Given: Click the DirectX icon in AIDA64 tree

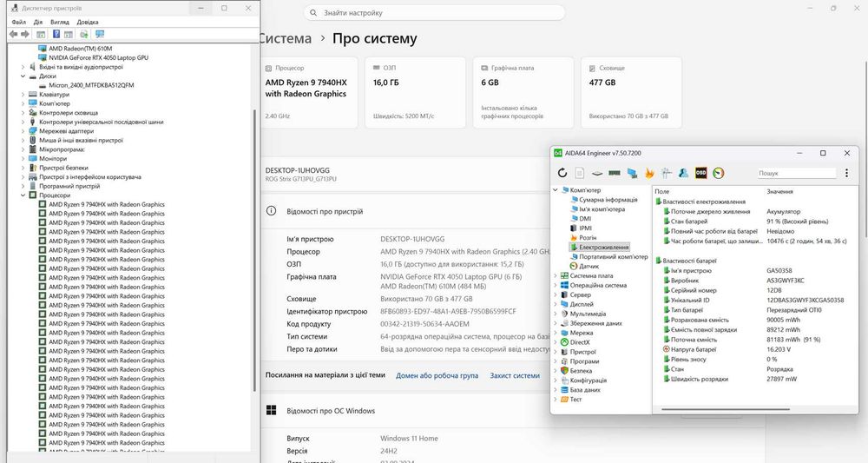Looking at the screenshot, I should 565,342.
